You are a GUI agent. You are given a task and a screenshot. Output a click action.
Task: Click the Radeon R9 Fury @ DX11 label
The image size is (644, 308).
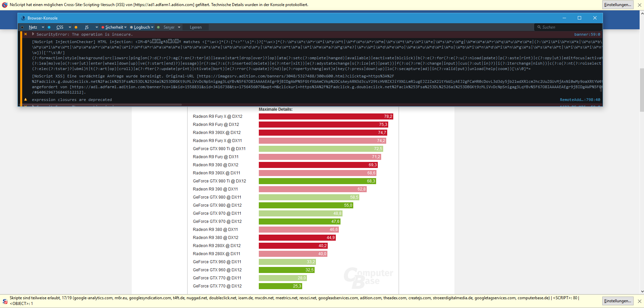(216, 157)
